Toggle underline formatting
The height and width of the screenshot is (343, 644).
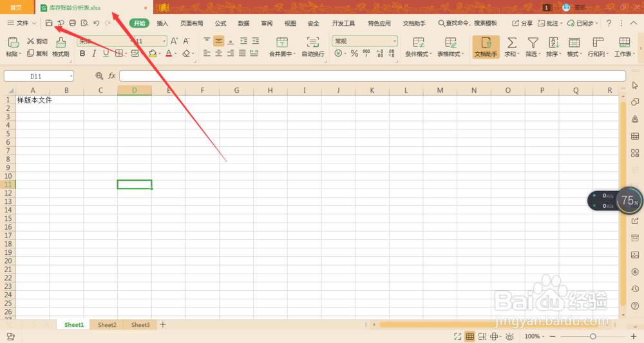pyautogui.click(x=106, y=53)
